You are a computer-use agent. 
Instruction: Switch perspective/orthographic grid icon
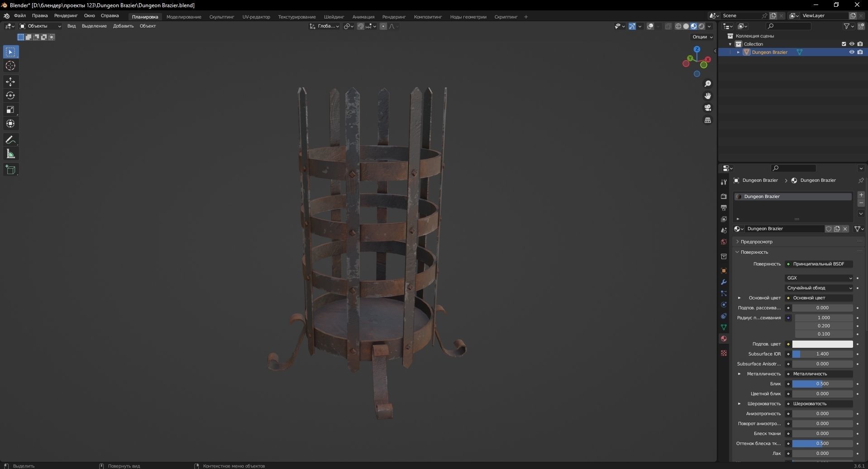(x=708, y=120)
